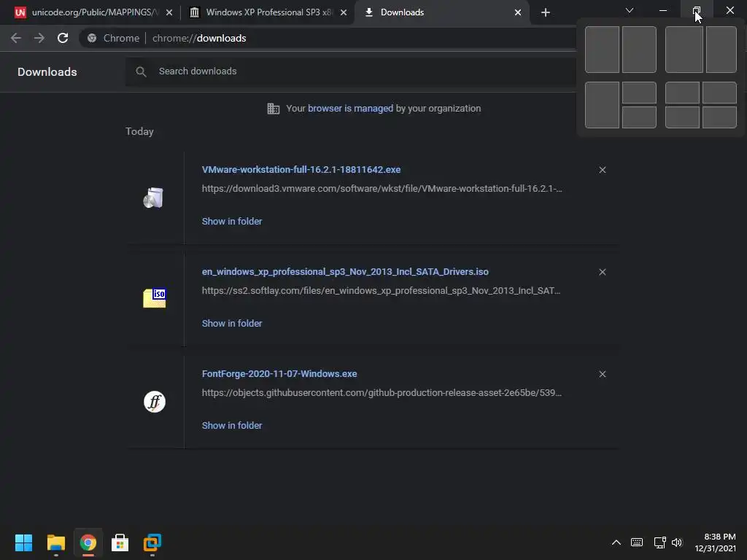Open the tab search chevron dropdown
Image resolution: width=747 pixels, height=560 pixels.
pyautogui.click(x=630, y=10)
